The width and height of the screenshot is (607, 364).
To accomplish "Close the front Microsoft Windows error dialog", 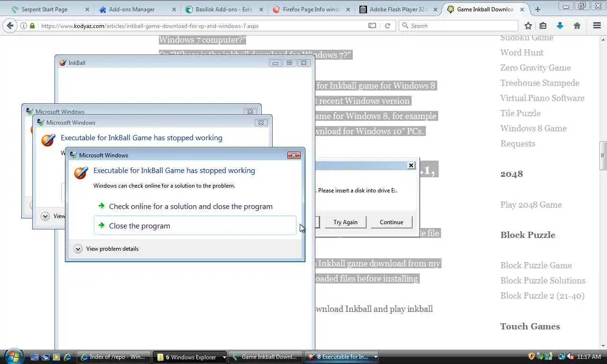I will [x=294, y=155].
